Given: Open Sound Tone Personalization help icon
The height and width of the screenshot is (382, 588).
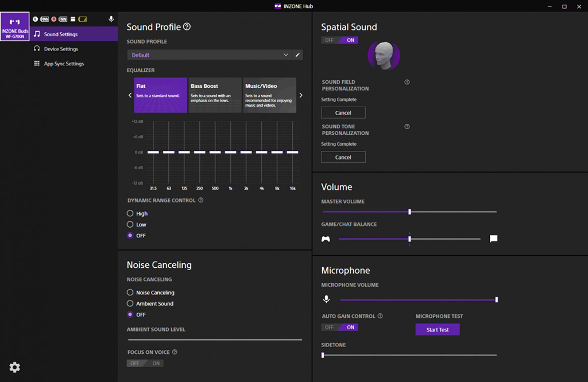Looking at the screenshot, I should pos(407,127).
